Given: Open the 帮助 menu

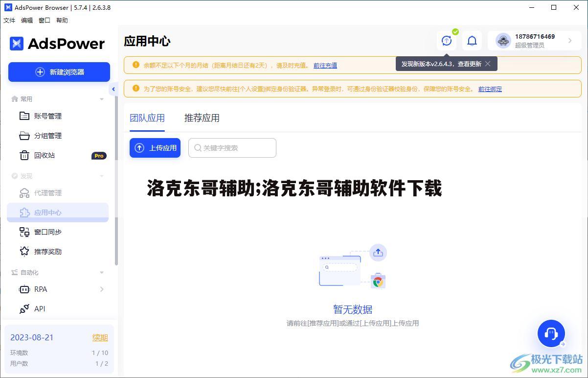Looking at the screenshot, I should tap(62, 21).
